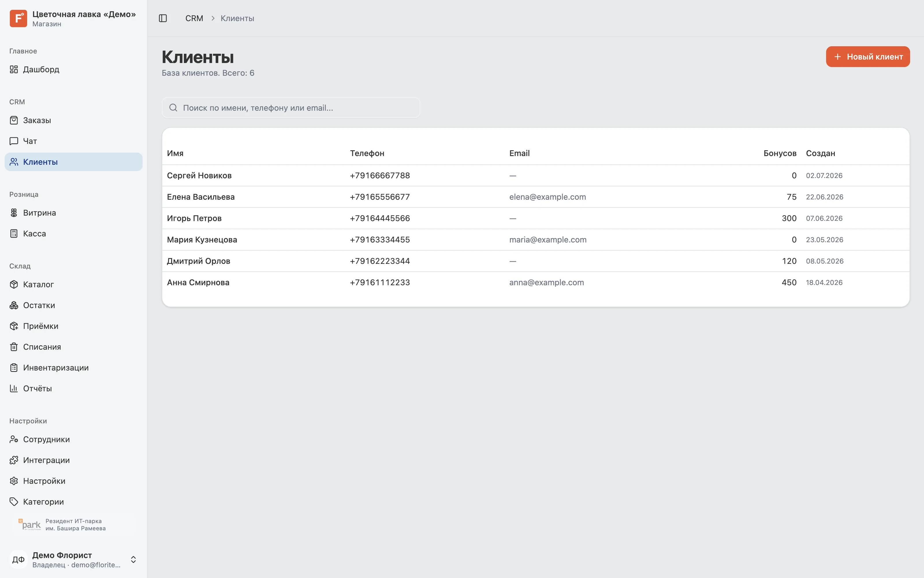Click the Списания trash icon
The width and height of the screenshot is (924, 578).
click(x=14, y=347)
